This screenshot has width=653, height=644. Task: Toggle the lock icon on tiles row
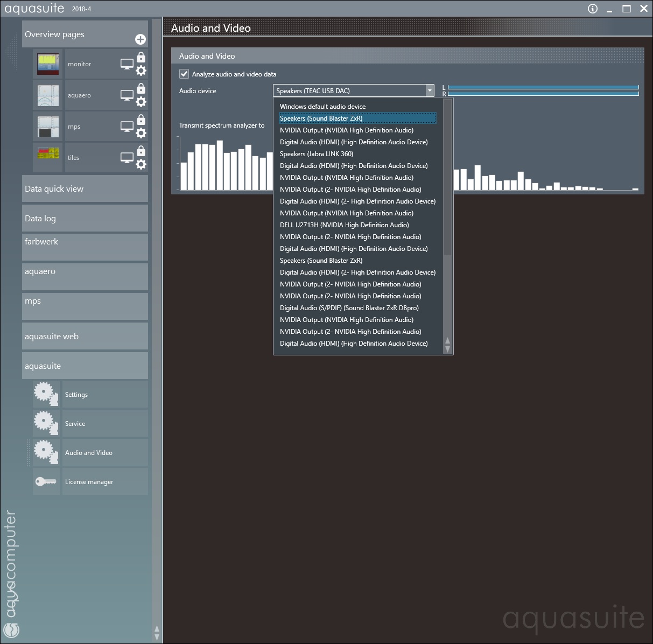point(141,151)
